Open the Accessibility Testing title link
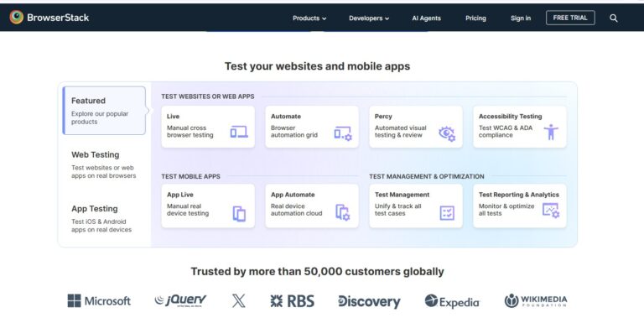 click(x=510, y=117)
